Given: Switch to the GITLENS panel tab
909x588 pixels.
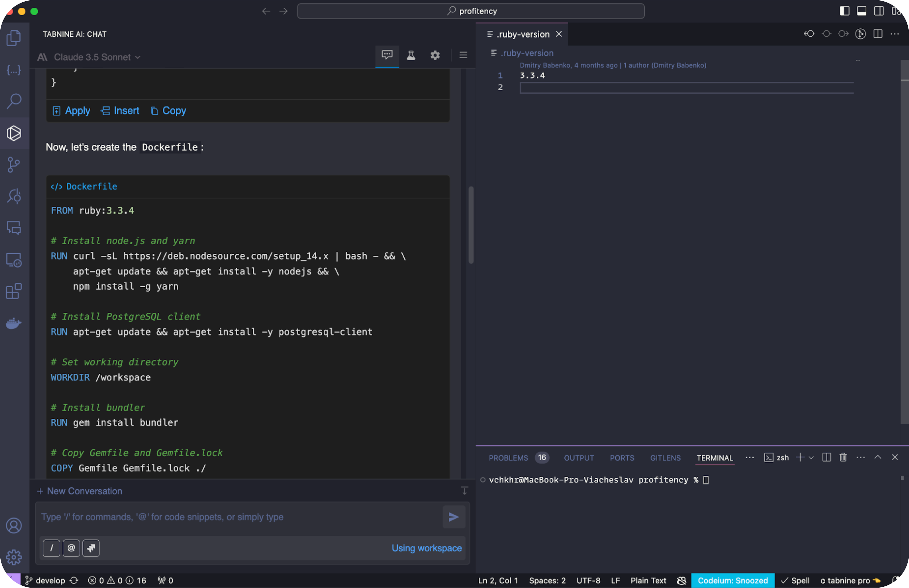Looking at the screenshot, I should tap(665, 458).
